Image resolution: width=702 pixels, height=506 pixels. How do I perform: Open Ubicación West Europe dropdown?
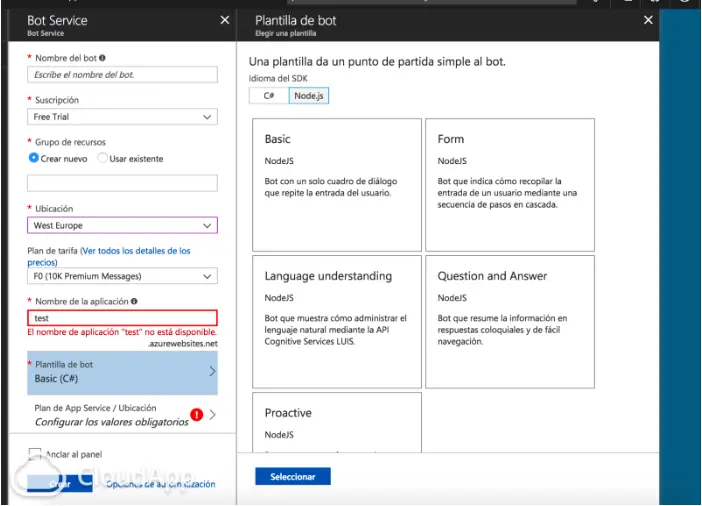(x=122, y=225)
